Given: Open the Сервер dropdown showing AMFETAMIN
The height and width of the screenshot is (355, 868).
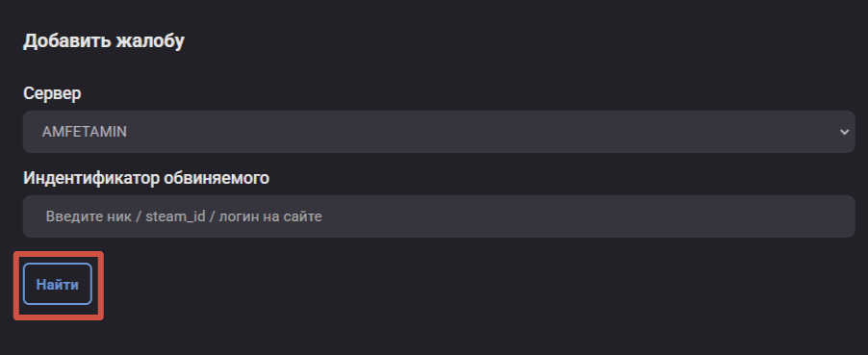Looking at the screenshot, I should tap(439, 132).
